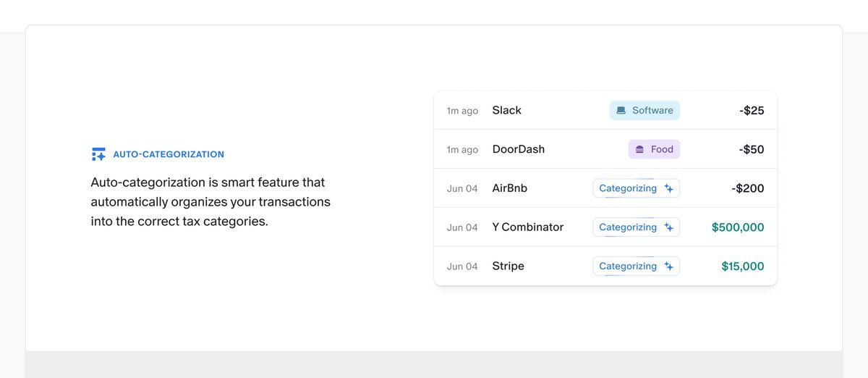The image size is (868, 378).
Task: Open the AirBnb transaction
Action: (509, 188)
